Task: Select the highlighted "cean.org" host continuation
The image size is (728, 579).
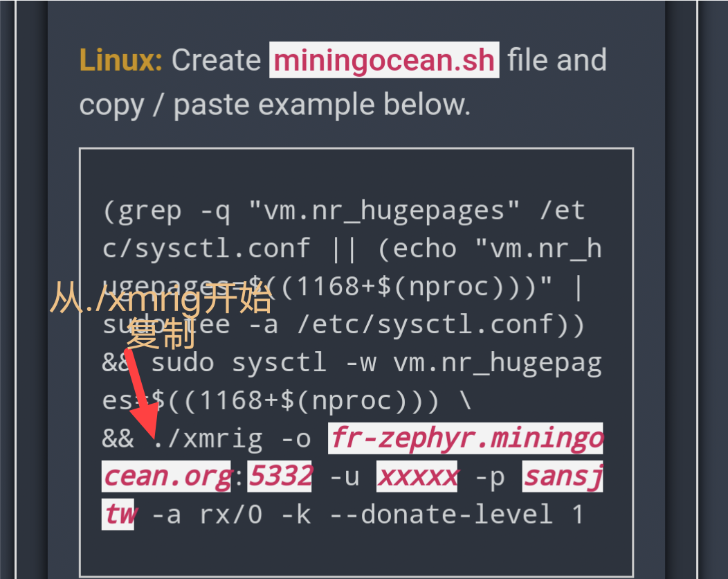Action: [x=166, y=476]
